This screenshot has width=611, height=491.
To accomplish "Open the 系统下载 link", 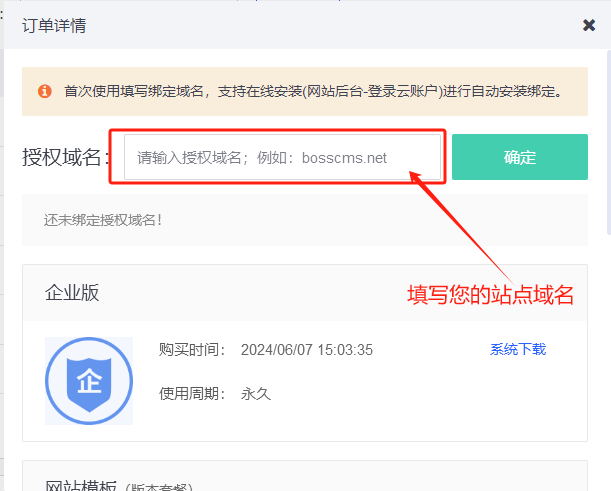I will (517, 349).
